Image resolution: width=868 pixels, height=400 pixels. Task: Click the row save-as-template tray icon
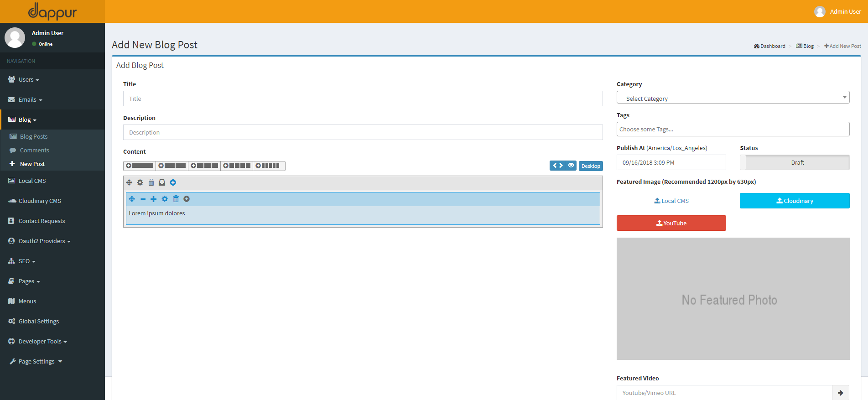point(162,182)
